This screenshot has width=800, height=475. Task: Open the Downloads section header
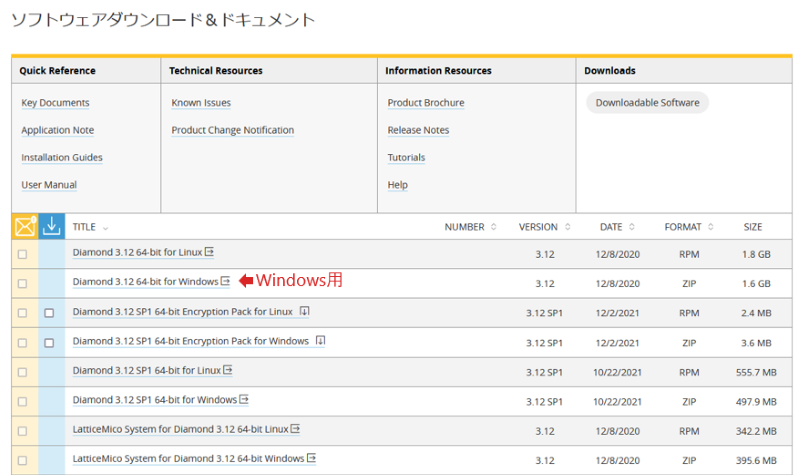(x=610, y=70)
